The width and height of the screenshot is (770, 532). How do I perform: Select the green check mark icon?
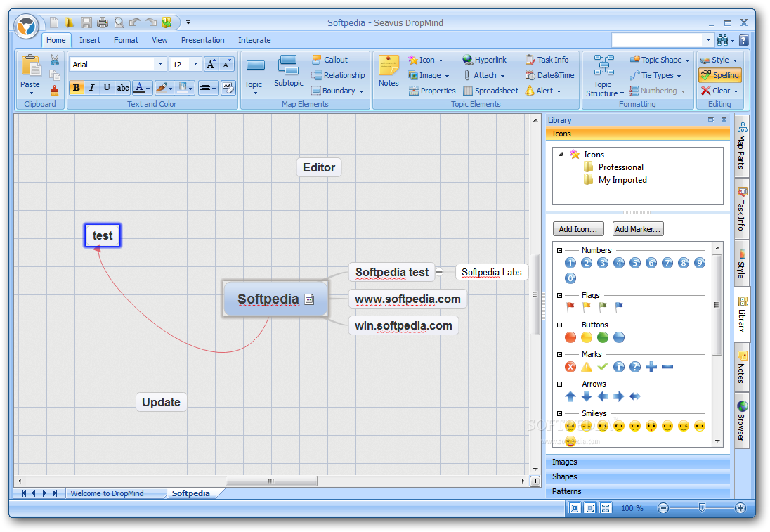603,366
